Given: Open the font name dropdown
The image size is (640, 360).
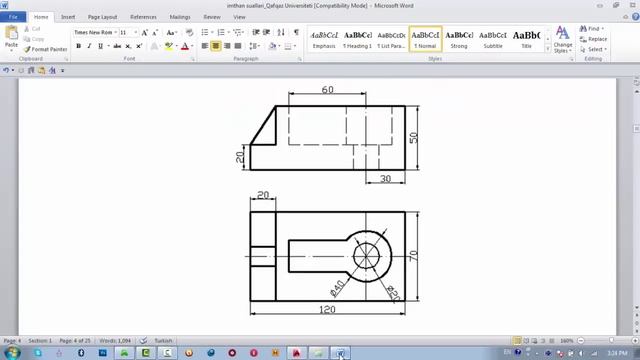Looking at the screenshot, I should 116,32.
